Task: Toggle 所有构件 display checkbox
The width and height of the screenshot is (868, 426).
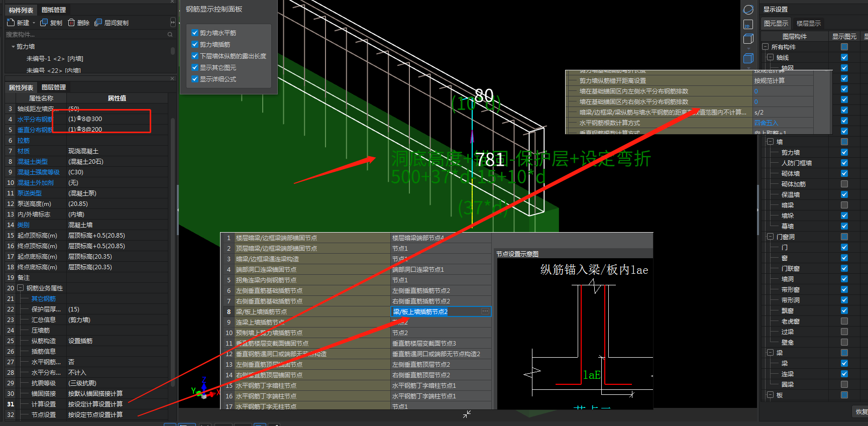Action: pyautogui.click(x=844, y=47)
